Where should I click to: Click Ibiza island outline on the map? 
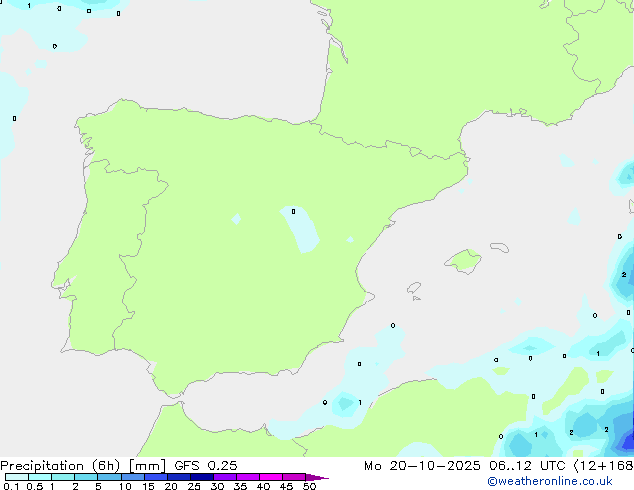414,288
